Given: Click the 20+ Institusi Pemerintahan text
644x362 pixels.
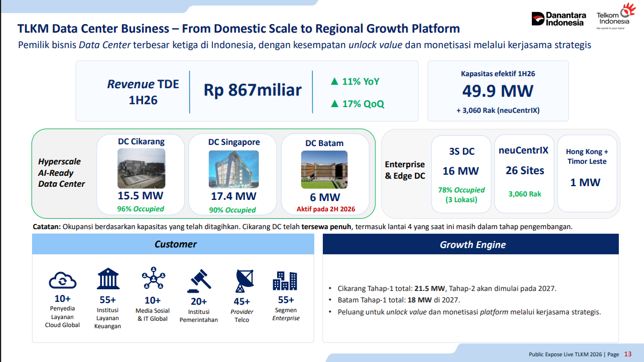Looking at the screenshot, I should point(199,310).
